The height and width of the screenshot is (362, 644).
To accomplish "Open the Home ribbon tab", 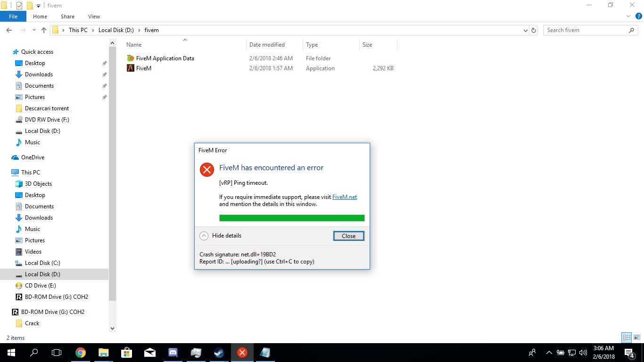I will (x=40, y=16).
